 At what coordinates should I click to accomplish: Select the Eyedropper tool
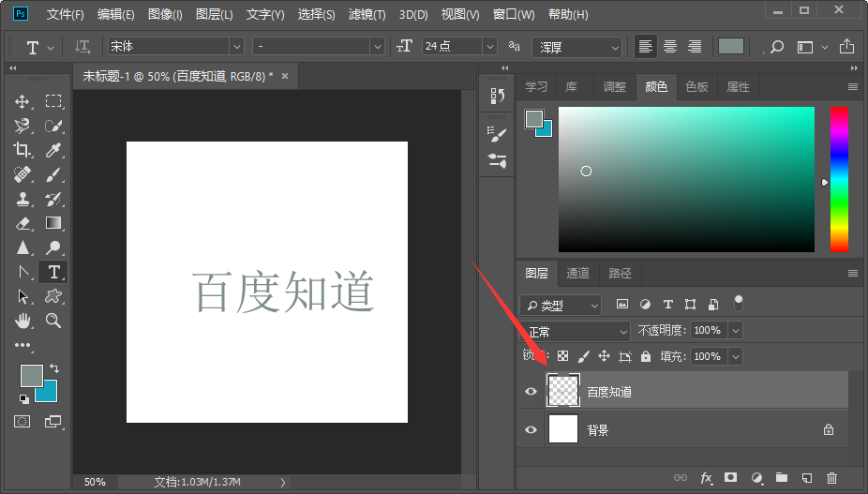53,150
